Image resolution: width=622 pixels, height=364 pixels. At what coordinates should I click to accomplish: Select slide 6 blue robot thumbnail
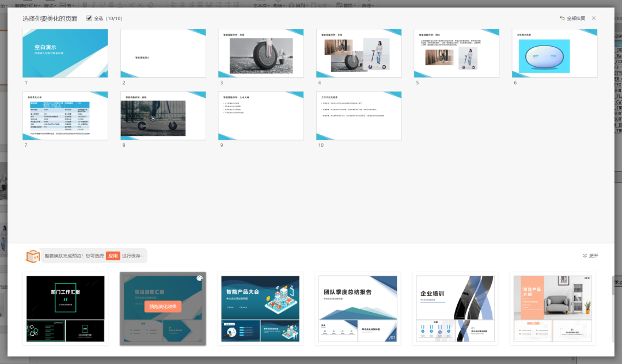click(x=554, y=53)
